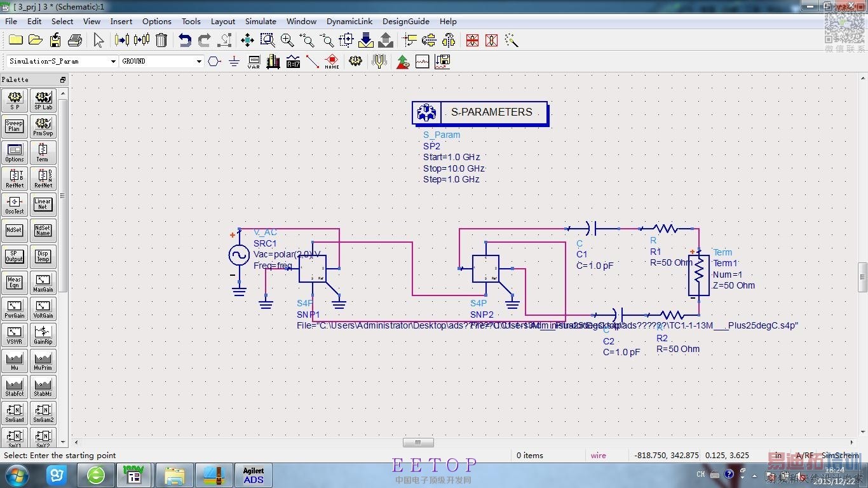Insert a GROUND symbol from toolbar
868x488 pixels.
pyautogui.click(x=234, y=62)
